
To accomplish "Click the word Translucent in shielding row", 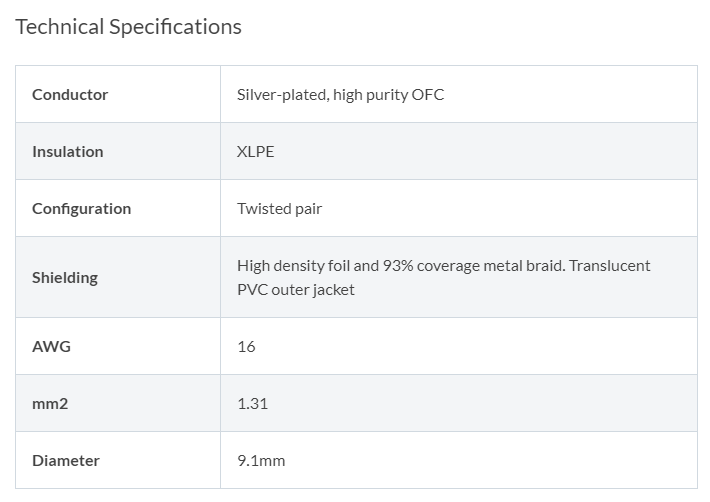I will [609, 266].
